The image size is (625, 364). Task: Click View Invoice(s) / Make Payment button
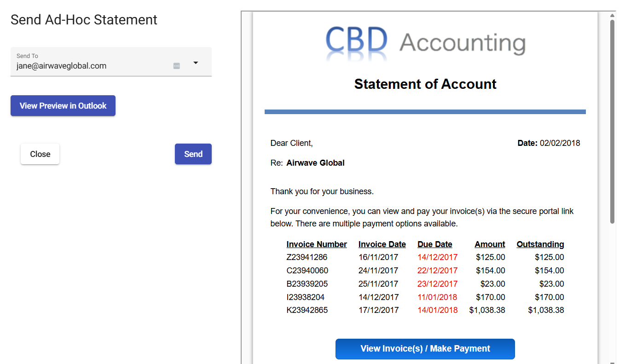(425, 349)
